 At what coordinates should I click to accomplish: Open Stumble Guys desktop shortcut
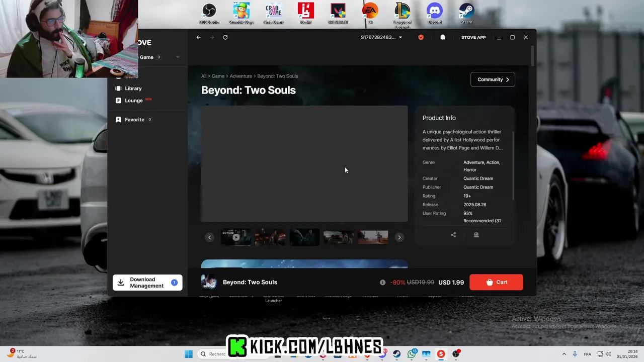(x=242, y=14)
